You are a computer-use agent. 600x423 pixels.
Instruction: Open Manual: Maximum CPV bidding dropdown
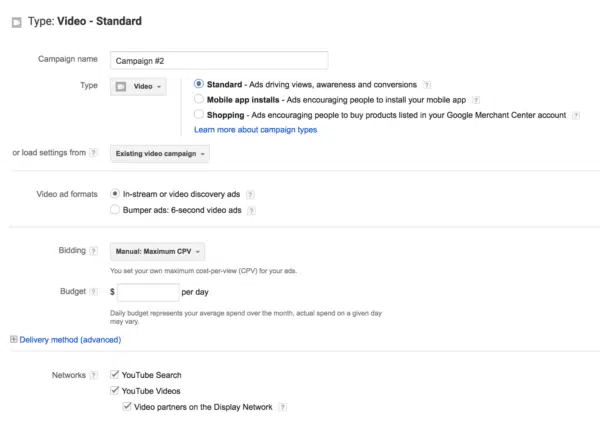(x=158, y=252)
